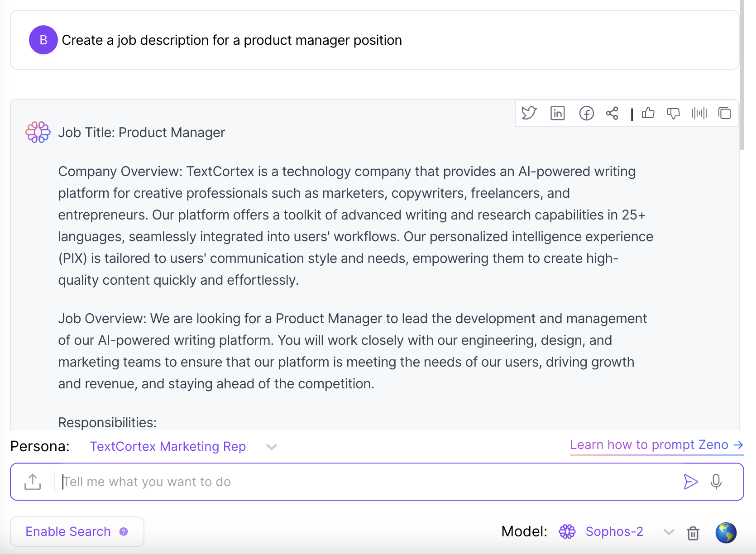This screenshot has width=756, height=554.
Task: Open the Sophos-2 model selector
Action: (x=614, y=531)
